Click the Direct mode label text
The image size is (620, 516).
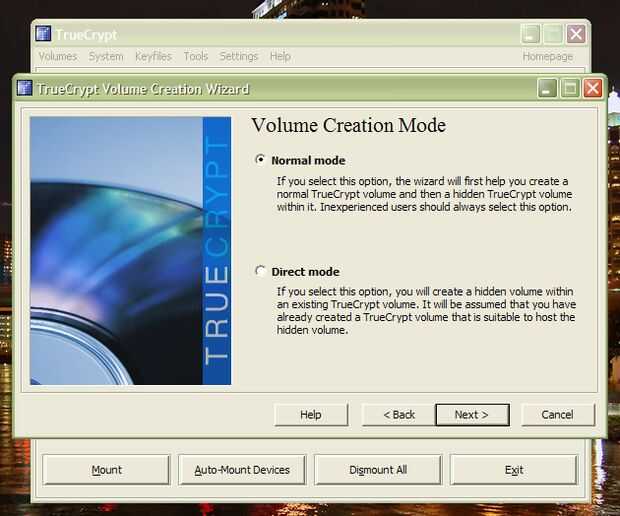305,272
